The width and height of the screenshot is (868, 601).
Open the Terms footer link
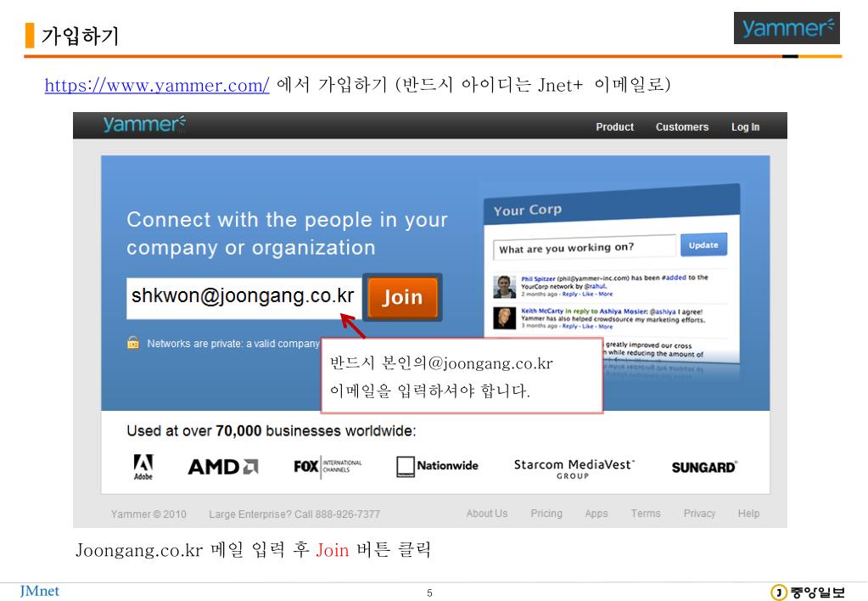click(646, 514)
